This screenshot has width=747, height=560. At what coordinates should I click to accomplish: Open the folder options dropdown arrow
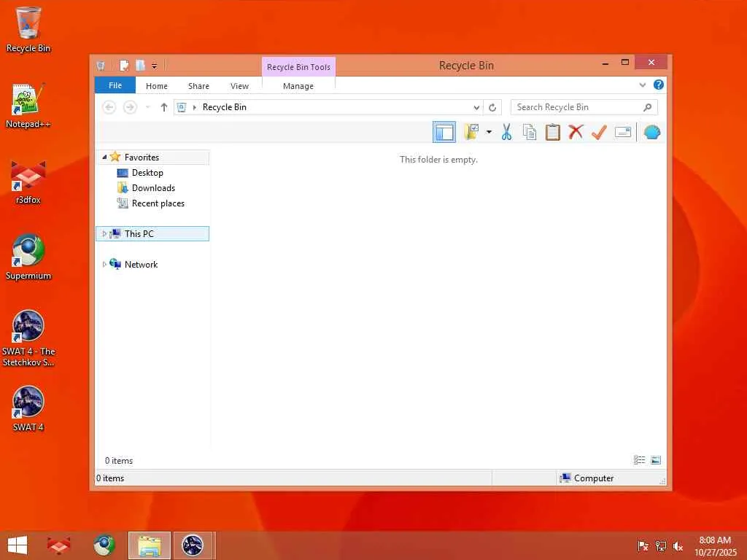[489, 132]
